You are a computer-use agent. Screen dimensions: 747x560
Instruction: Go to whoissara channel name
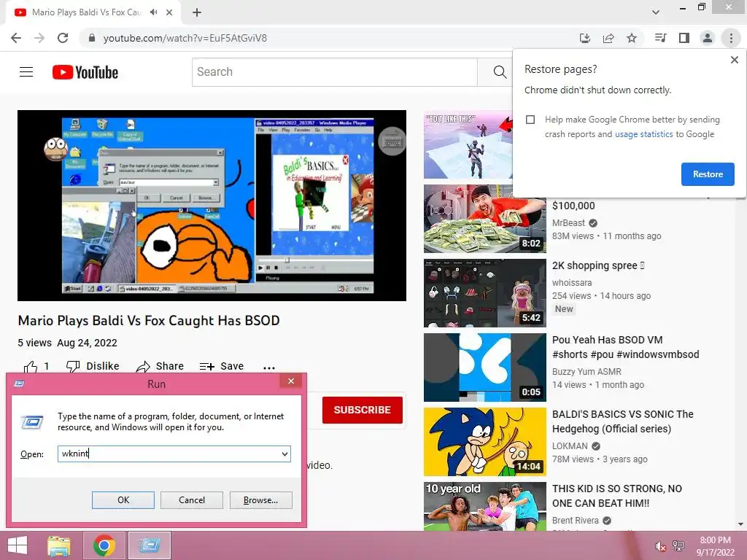(572, 283)
